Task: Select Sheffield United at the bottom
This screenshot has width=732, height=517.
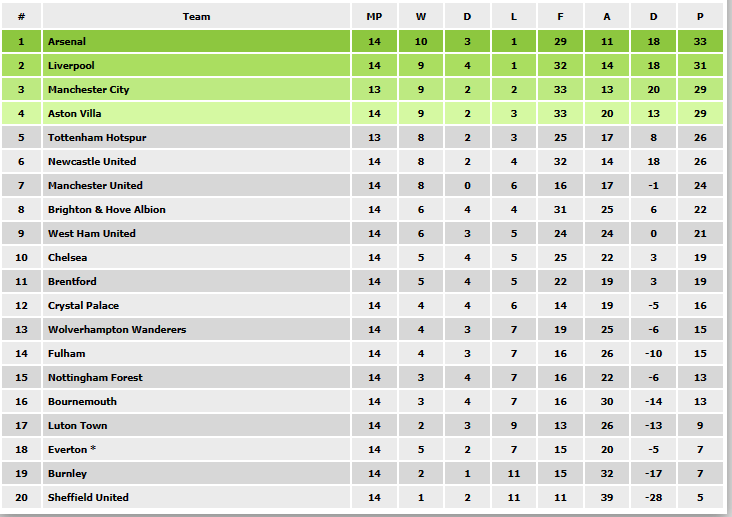Action: [x=88, y=497]
